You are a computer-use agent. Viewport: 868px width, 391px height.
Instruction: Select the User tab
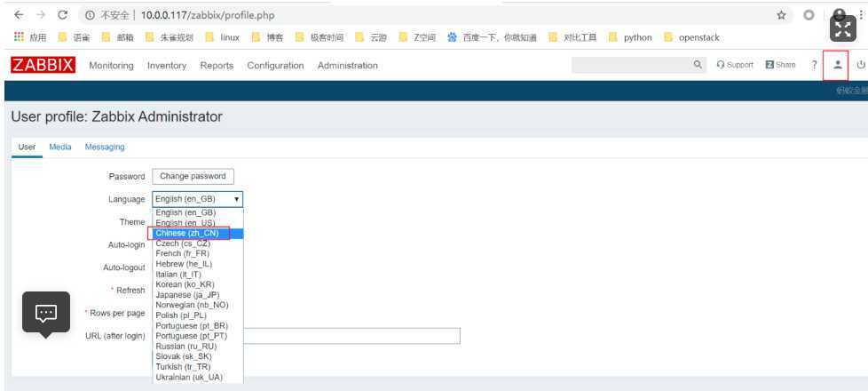[27, 147]
